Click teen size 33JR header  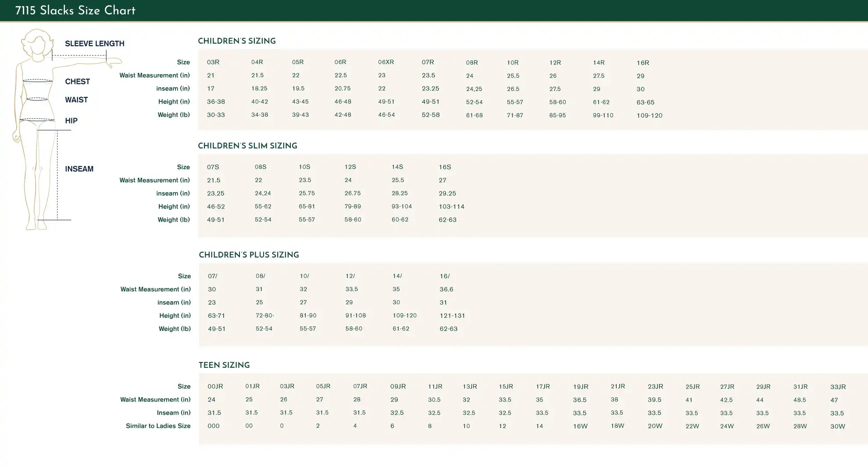838,387
